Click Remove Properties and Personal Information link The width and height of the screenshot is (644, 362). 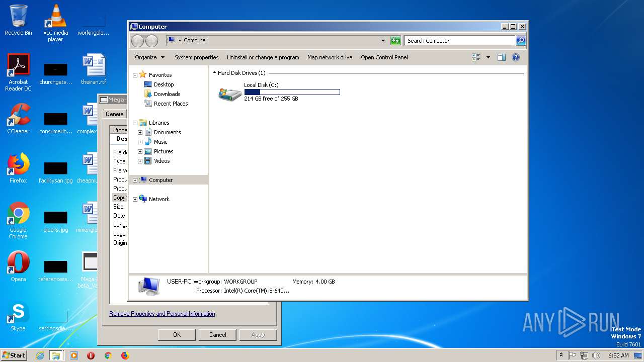[x=162, y=314]
